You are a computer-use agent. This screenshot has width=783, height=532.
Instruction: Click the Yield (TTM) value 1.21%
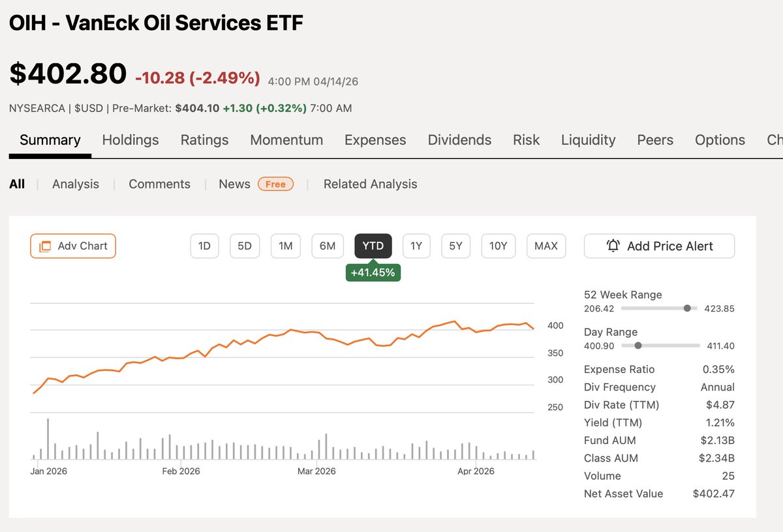[720, 422]
